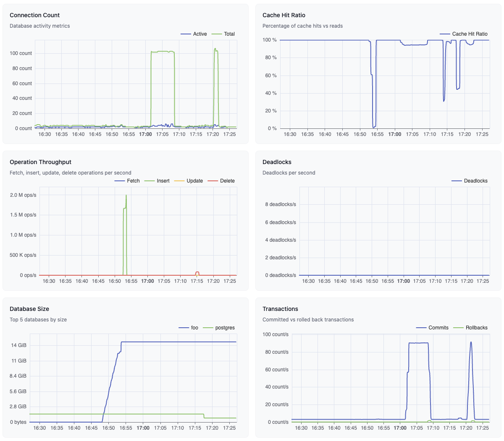Click 'Committed vs rolled back transactions' subtitle
This screenshot has height=441, width=504.
coord(308,320)
